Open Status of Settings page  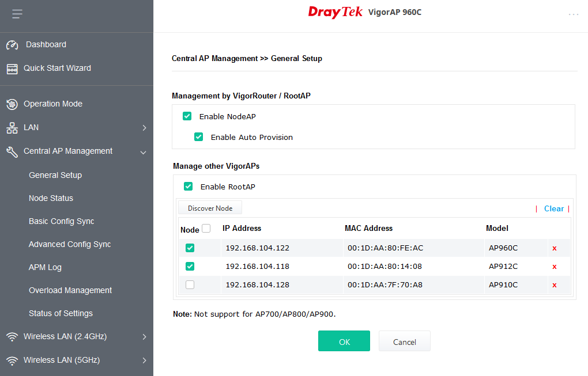(61, 313)
